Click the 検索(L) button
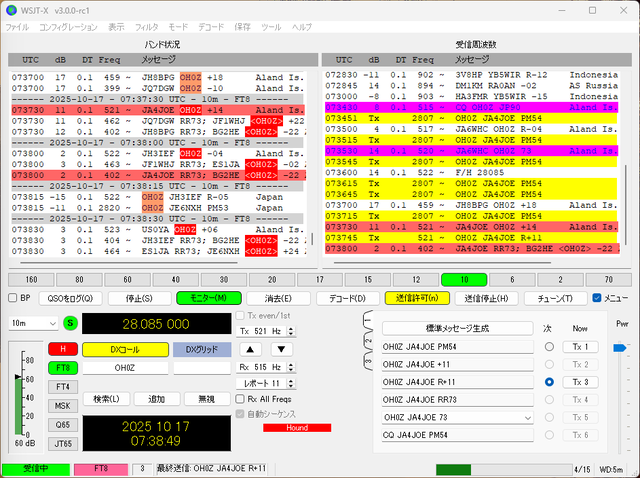Viewport: 640px width, 478px height. (106, 399)
